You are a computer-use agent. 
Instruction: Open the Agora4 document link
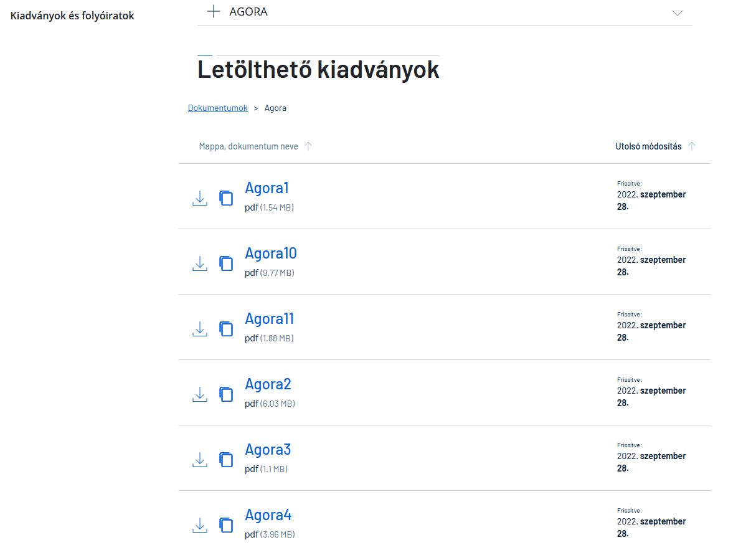(x=268, y=514)
